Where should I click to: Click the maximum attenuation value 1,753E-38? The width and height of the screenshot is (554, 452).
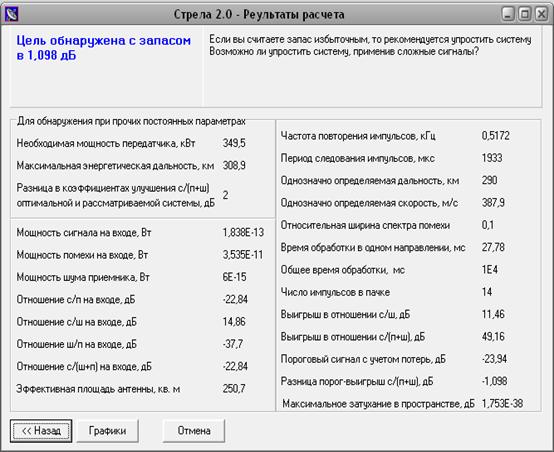tap(502, 404)
